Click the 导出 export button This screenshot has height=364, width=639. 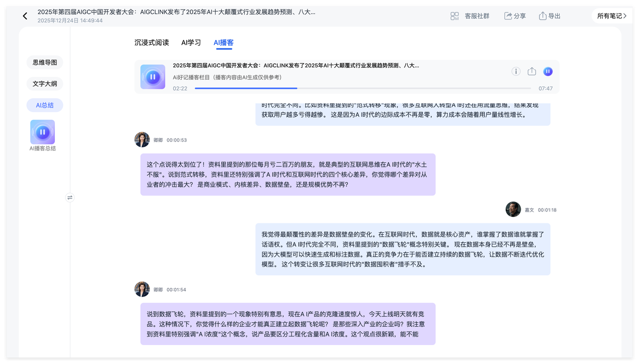click(x=549, y=16)
